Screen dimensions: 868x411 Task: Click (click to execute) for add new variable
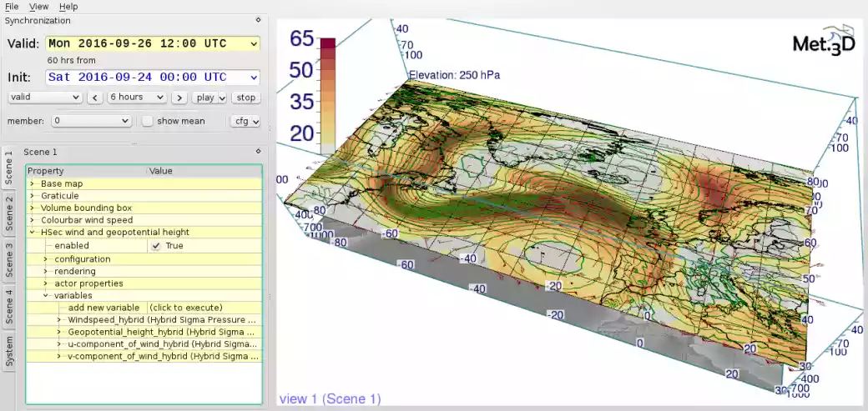[185, 308]
